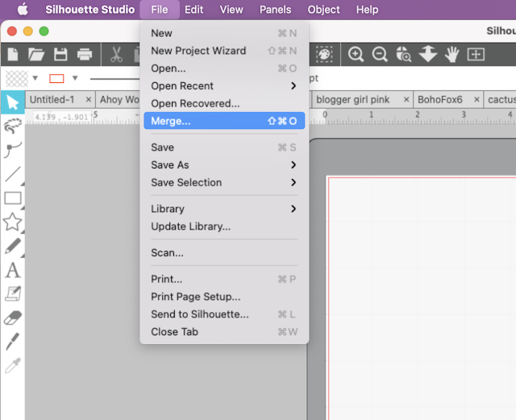Select the Pan hand tool
516x420 pixels.
pos(451,54)
